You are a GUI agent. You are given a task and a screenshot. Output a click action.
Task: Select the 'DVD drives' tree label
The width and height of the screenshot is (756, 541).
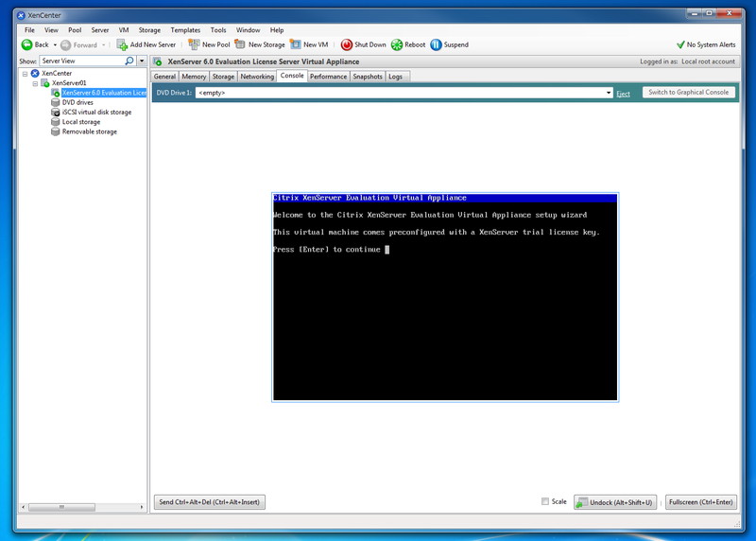(77, 102)
